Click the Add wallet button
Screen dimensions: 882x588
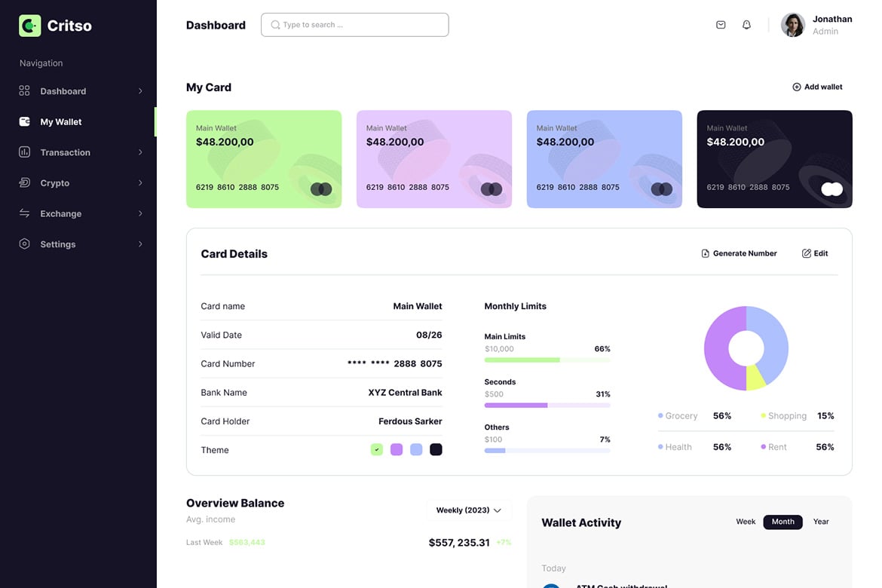point(817,87)
